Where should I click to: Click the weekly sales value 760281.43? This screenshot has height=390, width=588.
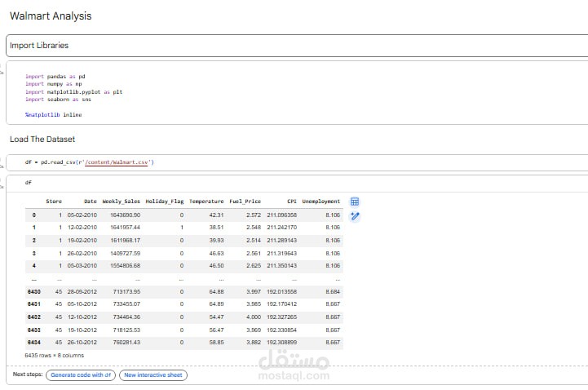pos(126,343)
